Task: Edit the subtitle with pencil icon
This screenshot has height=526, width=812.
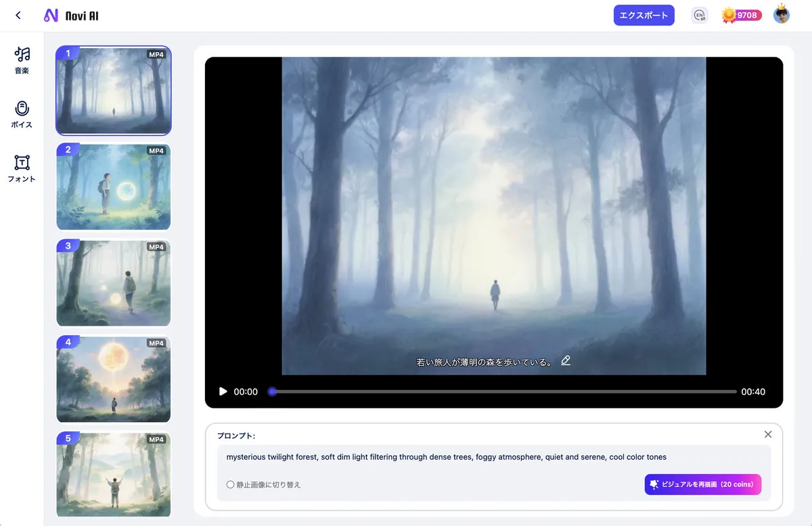Action: (566, 360)
